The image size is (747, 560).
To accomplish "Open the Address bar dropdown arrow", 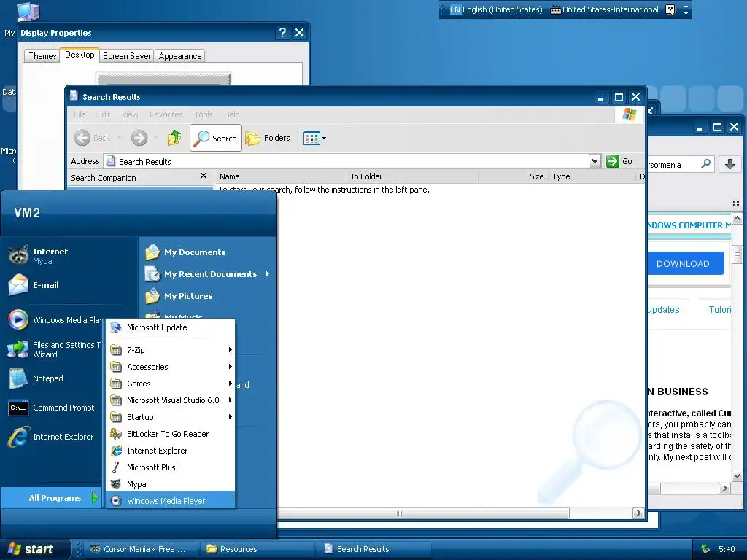I will (595, 161).
